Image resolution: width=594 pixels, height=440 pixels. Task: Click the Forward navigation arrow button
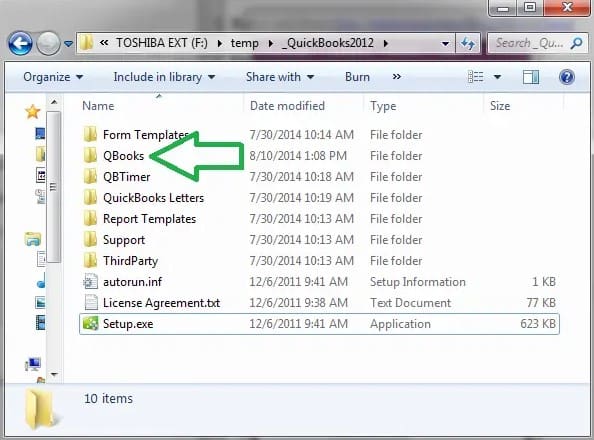pos(48,44)
